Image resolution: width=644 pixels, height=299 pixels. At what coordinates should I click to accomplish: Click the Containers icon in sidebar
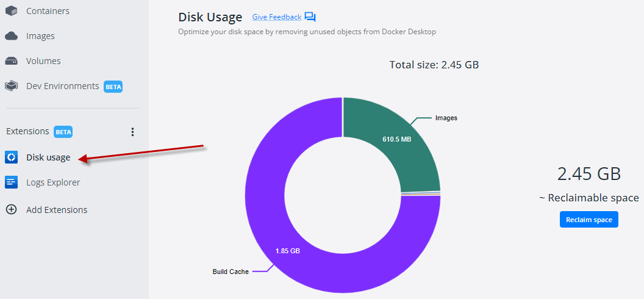(11, 11)
